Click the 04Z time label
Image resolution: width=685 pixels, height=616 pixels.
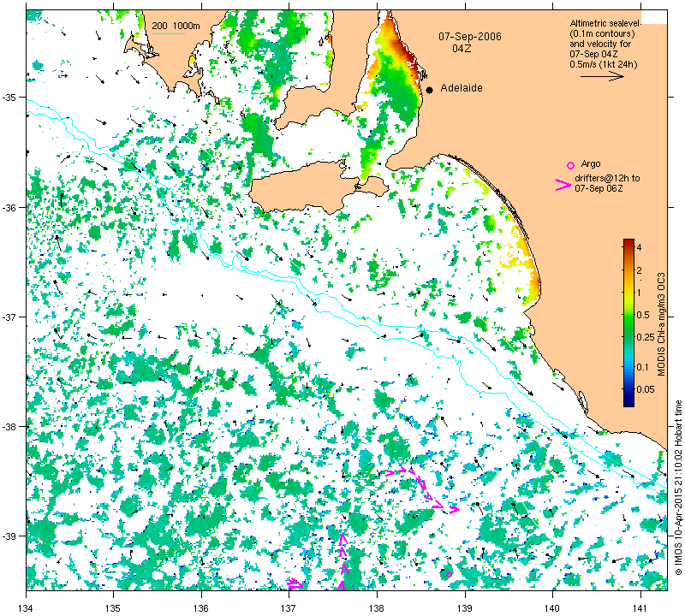(x=462, y=49)
